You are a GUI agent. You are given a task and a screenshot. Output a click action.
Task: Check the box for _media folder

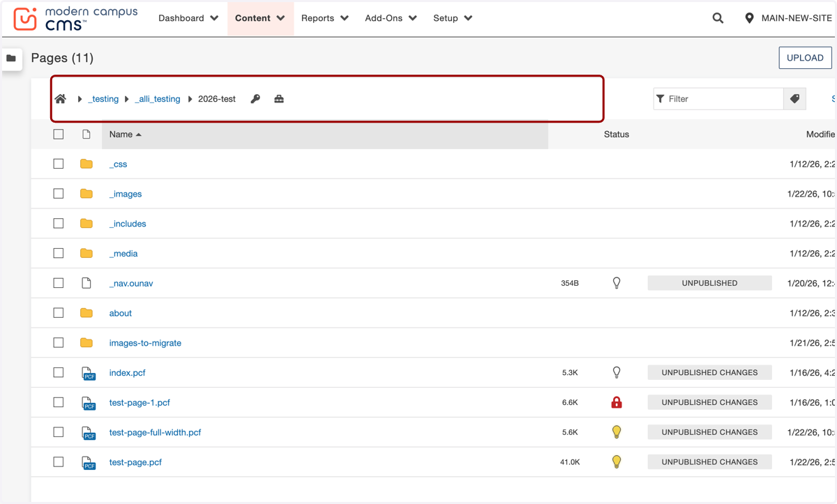coord(59,253)
